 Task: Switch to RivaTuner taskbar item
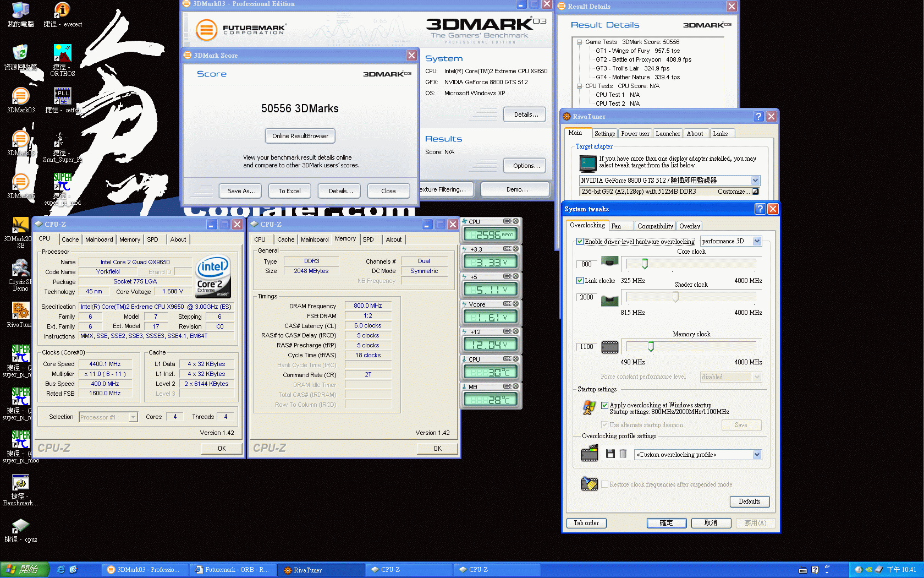321,570
